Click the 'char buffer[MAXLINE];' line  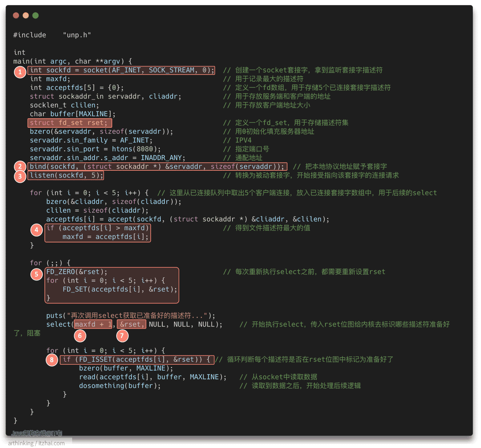tap(73, 114)
